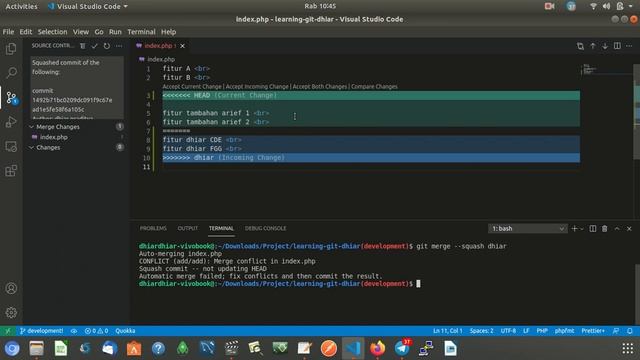Click the commit message input box
The image size is (640, 360).
(x=77, y=88)
